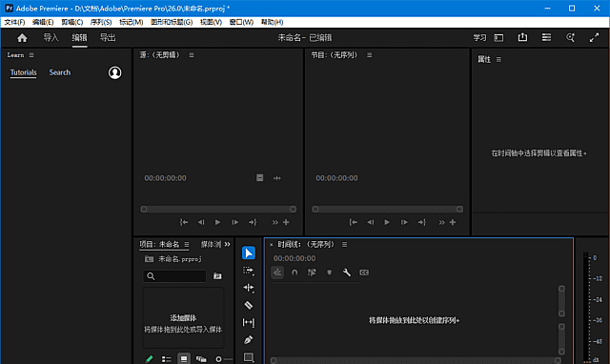Viewport: 610px width, 364px height.
Task: Click the Source monitor time ruler scrollbar
Action: click(x=218, y=210)
